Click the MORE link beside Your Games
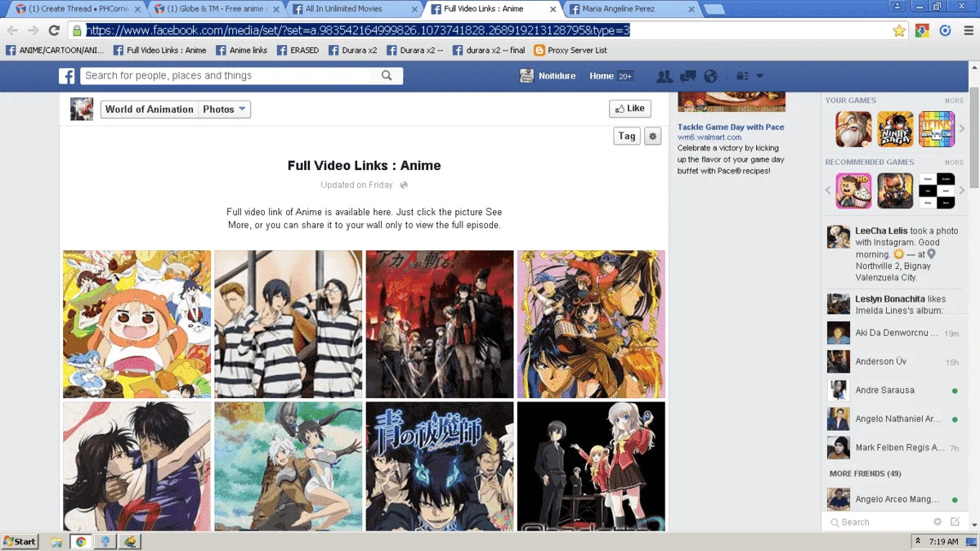The height and width of the screenshot is (551, 980). (955, 101)
